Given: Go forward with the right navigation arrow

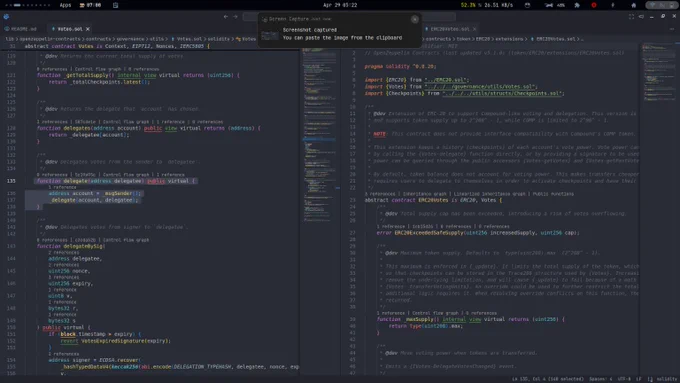Looking at the screenshot, I should coord(235,16).
